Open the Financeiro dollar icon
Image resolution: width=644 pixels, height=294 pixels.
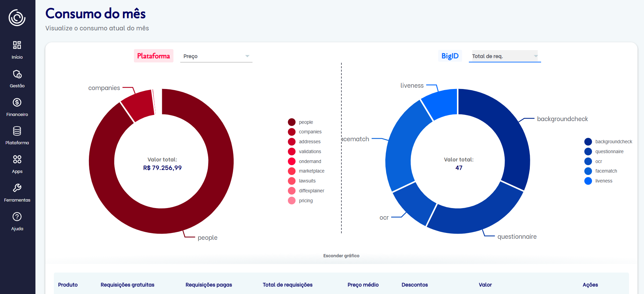click(17, 102)
